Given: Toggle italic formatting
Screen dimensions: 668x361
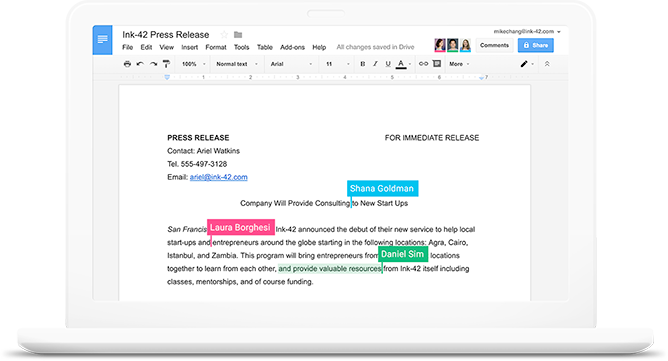Looking at the screenshot, I should (x=375, y=64).
